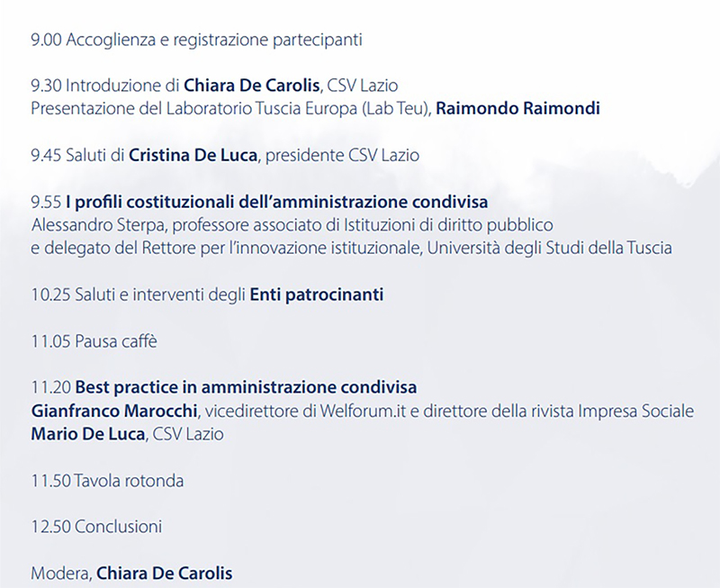Click the Alessandro Sterpa name
This screenshot has width=720, height=588.
[x=85, y=224]
